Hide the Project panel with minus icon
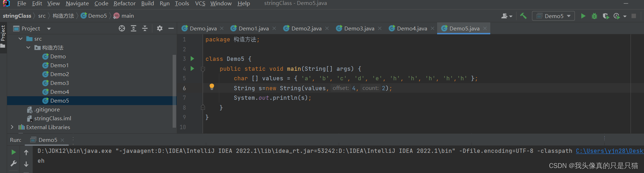The width and height of the screenshot is (644, 173). click(x=171, y=28)
